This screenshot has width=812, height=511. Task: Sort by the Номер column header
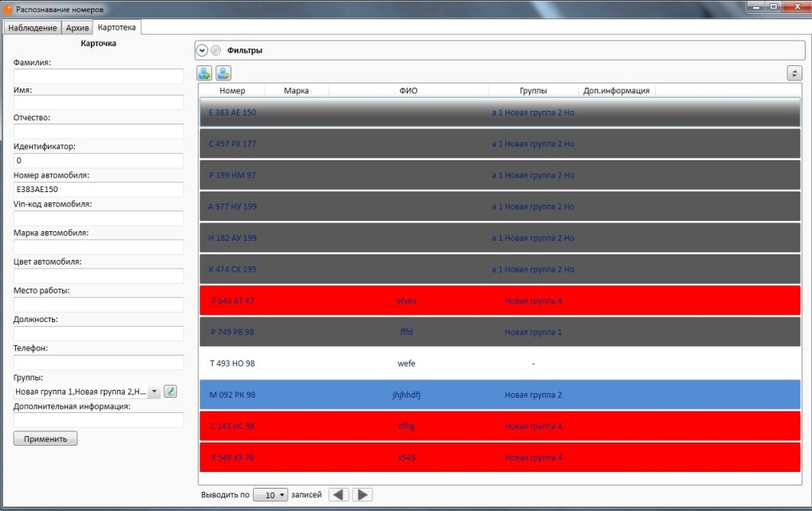[x=232, y=91]
